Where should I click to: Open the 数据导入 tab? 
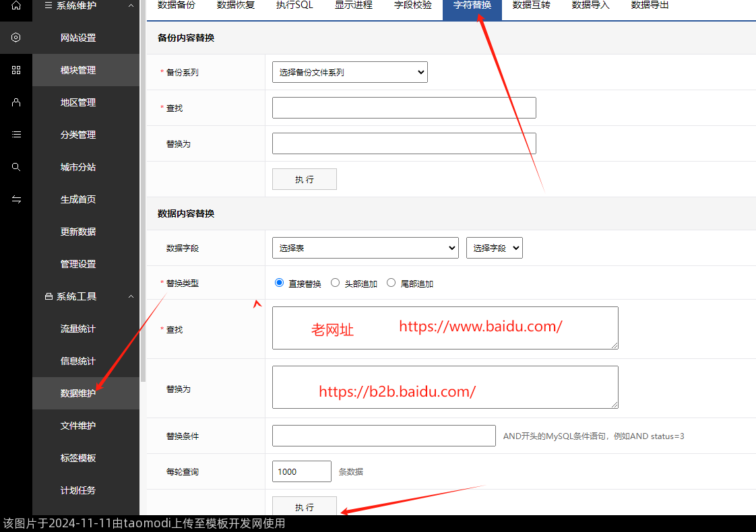point(590,5)
